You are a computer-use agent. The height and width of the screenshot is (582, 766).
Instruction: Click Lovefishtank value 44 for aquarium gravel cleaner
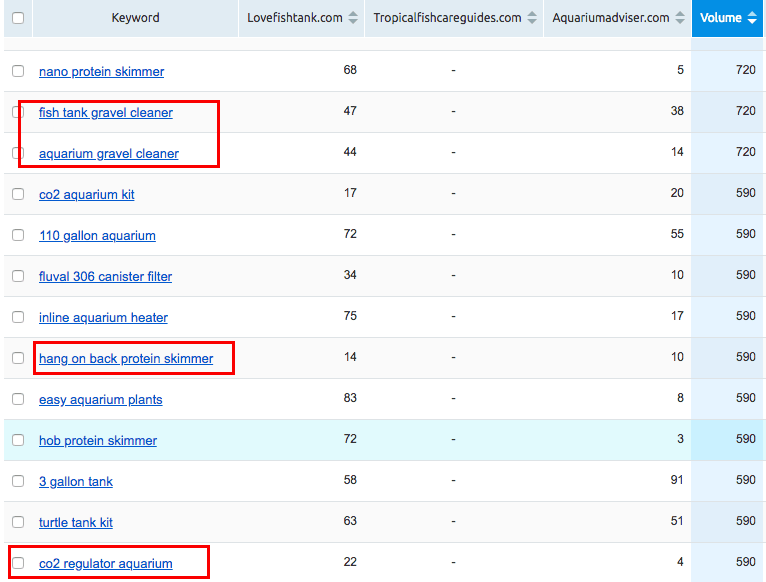[x=350, y=152]
